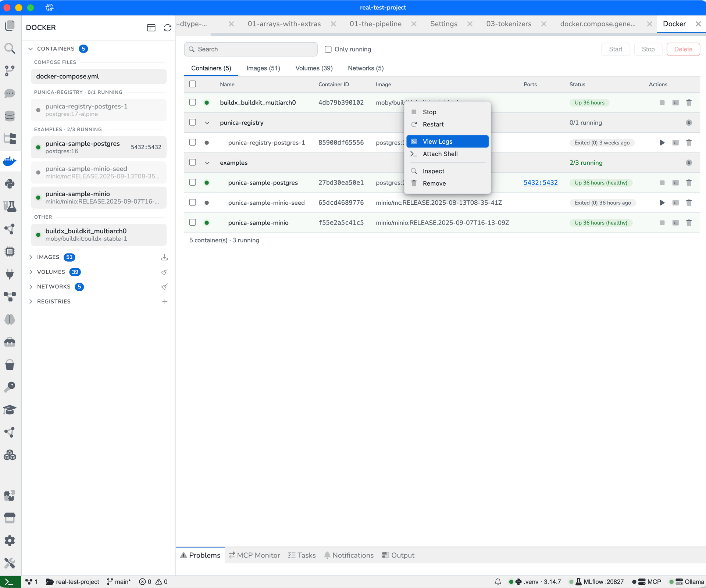Image resolution: width=706 pixels, height=588 pixels.
Task: Refresh the Docker sidebar panel
Action: point(168,28)
